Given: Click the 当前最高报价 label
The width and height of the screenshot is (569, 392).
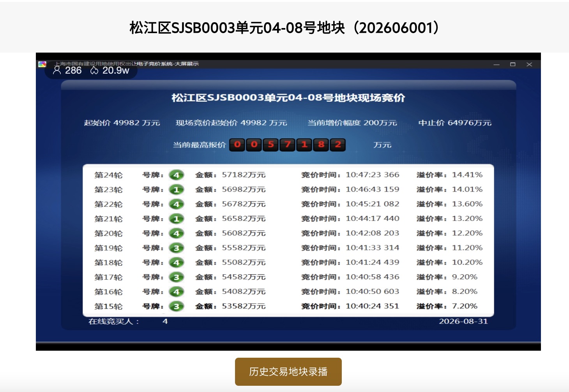Looking at the screenshot, I should coord(199,145).
